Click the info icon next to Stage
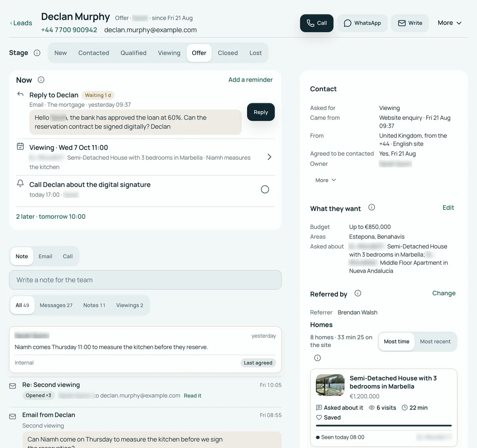This screenshot has height=448, width=477. pos(37,53)
